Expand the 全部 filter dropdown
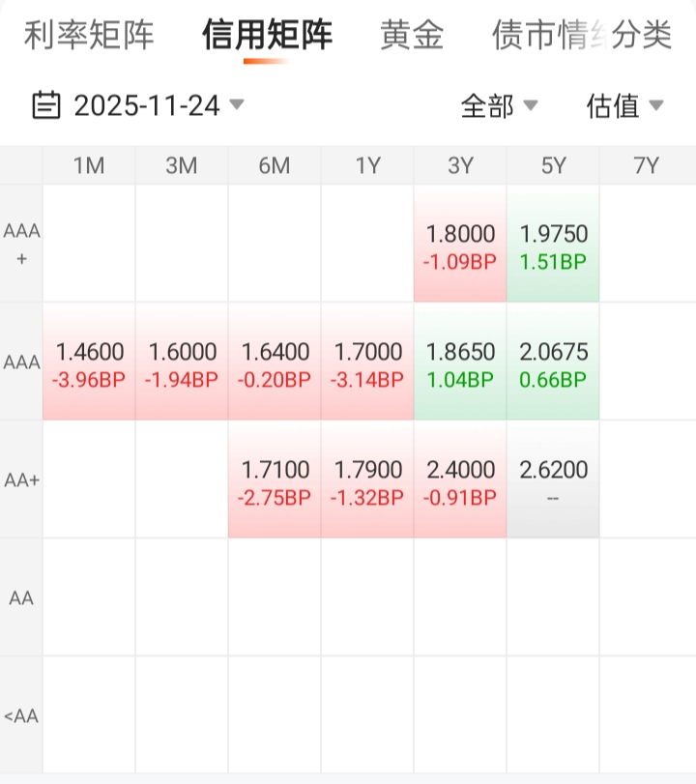Image resolution: width=696 pixels, height=784 pixels. 499,105
